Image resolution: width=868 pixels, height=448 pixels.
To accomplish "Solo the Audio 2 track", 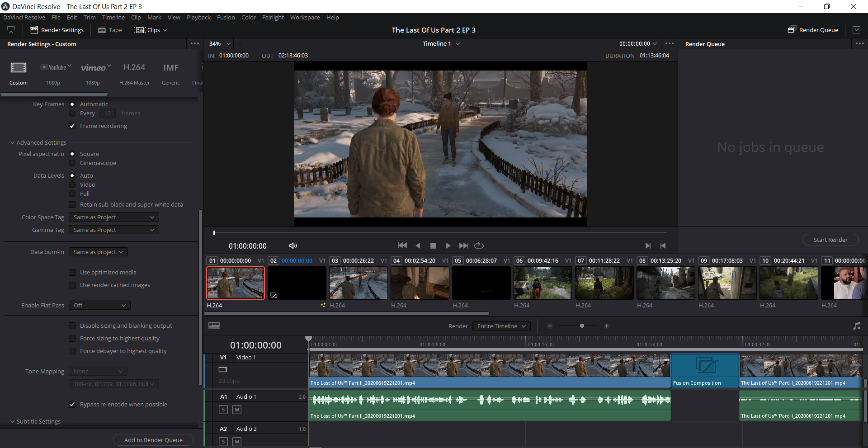I will click(223, 442).
